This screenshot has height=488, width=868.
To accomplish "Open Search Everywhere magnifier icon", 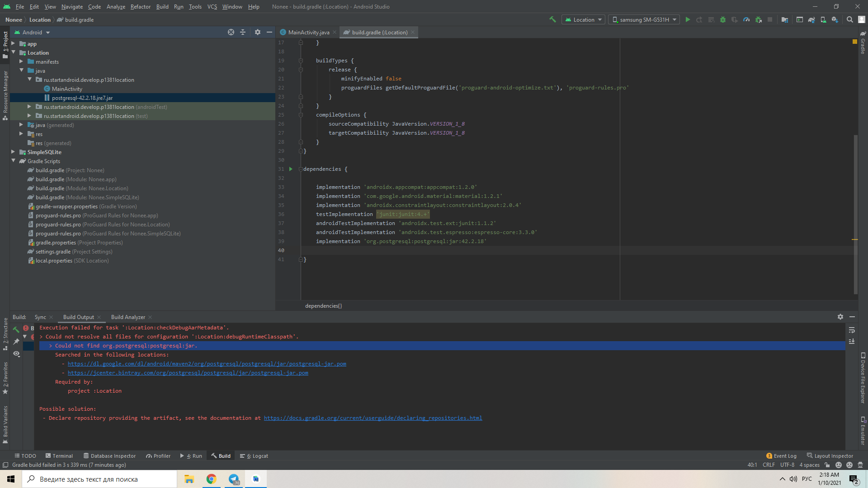I will coord(850,19).
